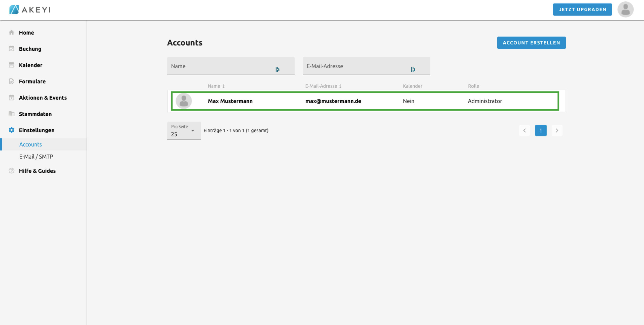The height and width of the screenshot is (325, 644).
Task: Click the Buchung calendar-check icon
Action: 11,49
